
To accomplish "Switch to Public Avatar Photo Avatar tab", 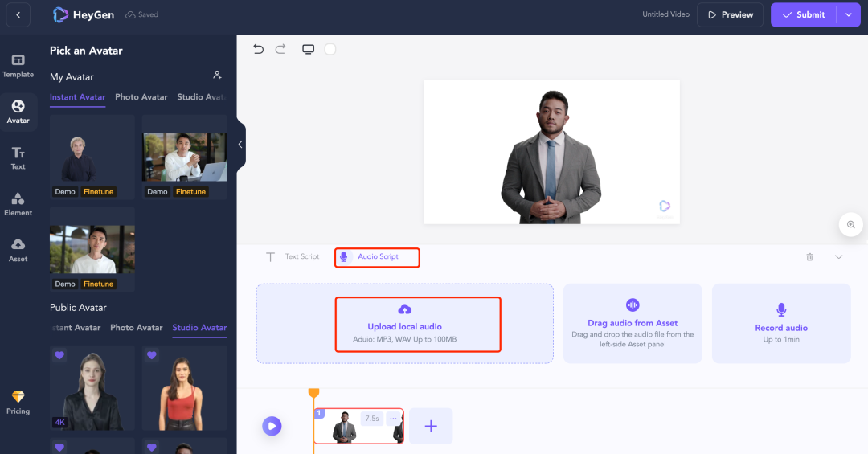I will click(136, 328).
